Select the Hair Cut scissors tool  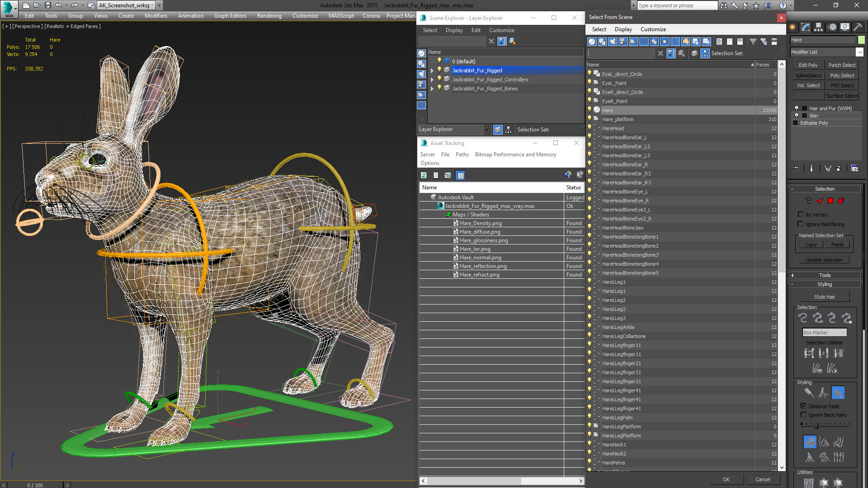click(x=823, y=393)
